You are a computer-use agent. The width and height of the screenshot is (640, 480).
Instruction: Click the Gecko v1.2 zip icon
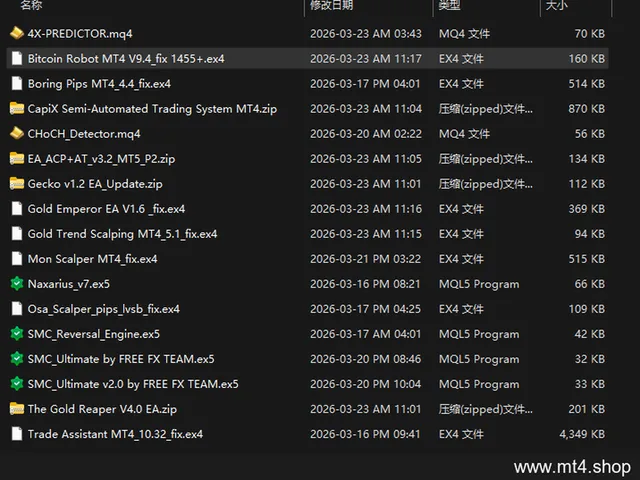click(17, 184)
